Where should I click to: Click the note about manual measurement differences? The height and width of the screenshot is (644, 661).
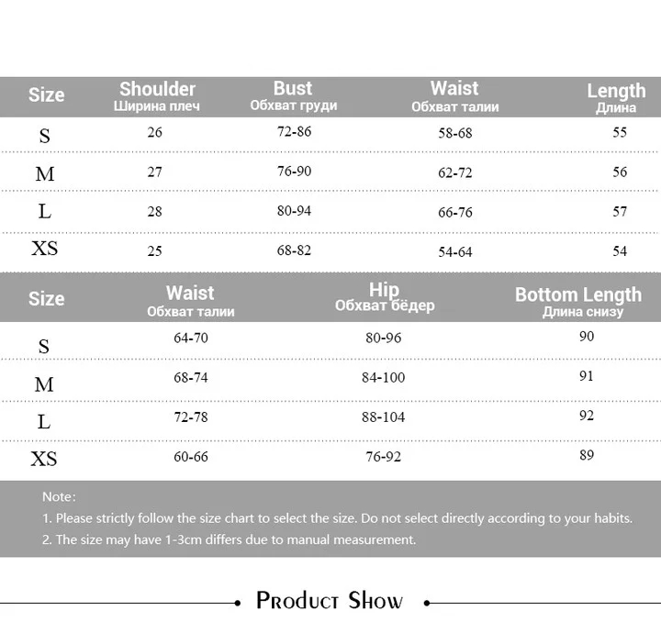click(229, 539)
